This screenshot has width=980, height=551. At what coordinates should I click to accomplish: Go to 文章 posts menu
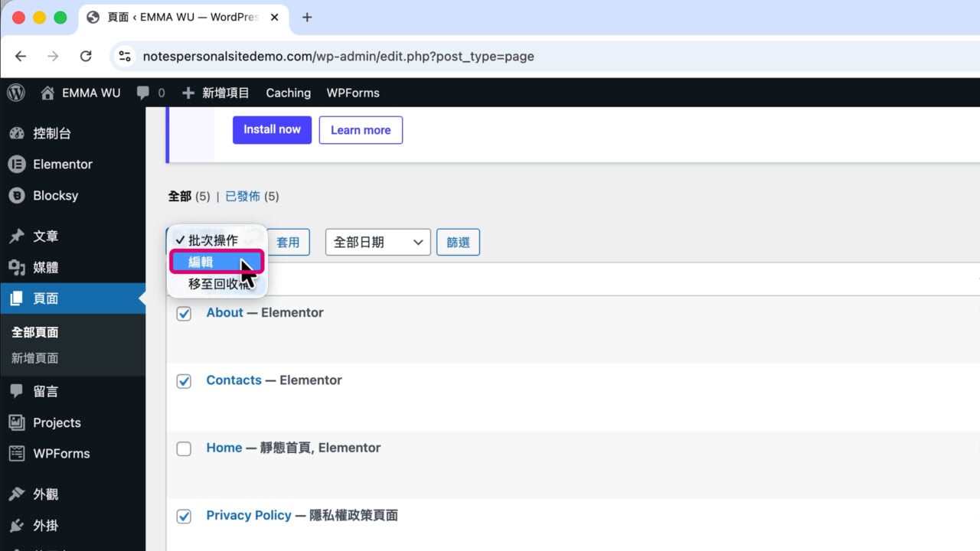(73, 236)
